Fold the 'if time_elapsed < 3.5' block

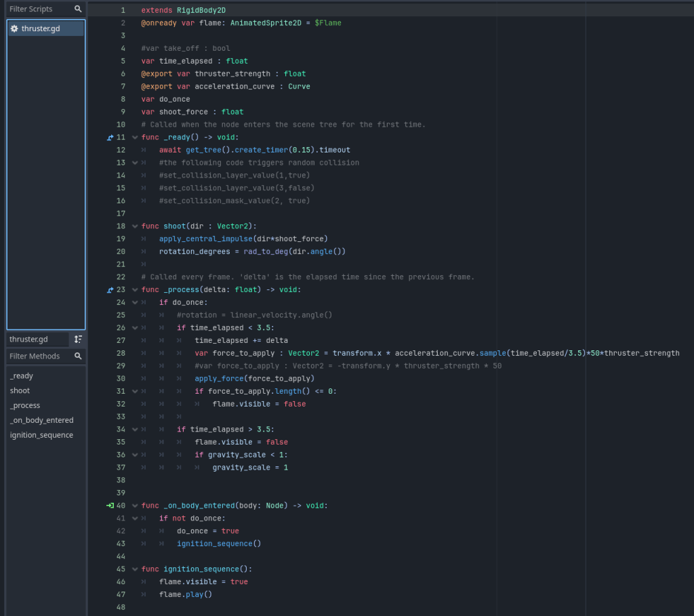135,328
